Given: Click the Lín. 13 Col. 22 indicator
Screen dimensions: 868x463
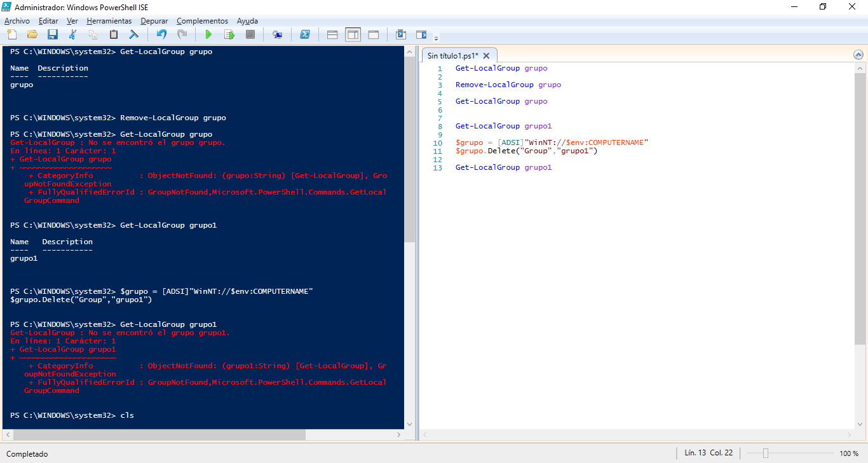Looking at the screenshot, I should point(709,453).
